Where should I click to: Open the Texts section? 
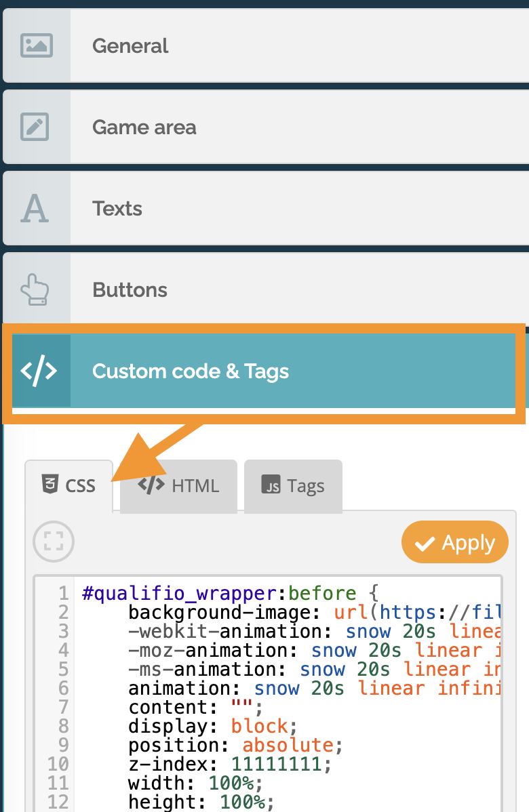(298, 209)
